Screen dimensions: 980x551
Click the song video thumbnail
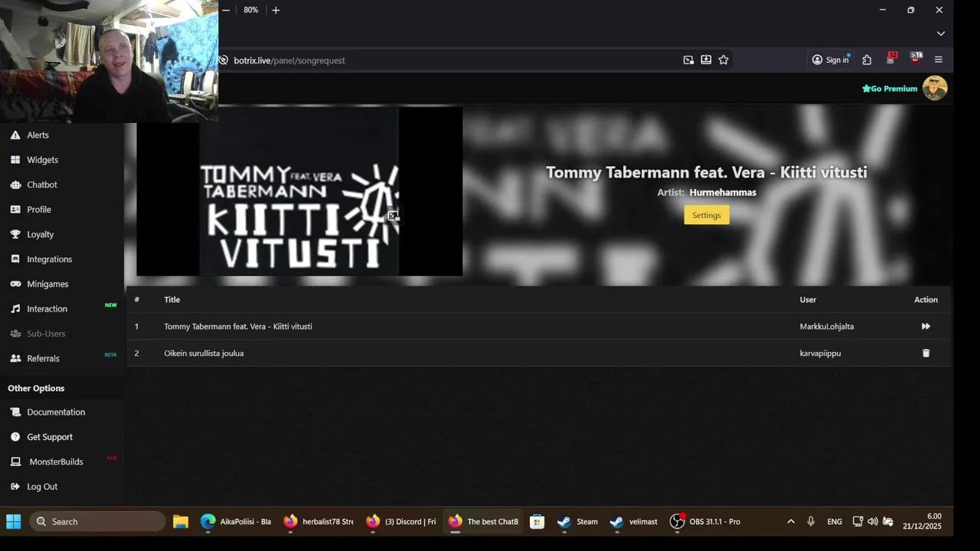299,191
